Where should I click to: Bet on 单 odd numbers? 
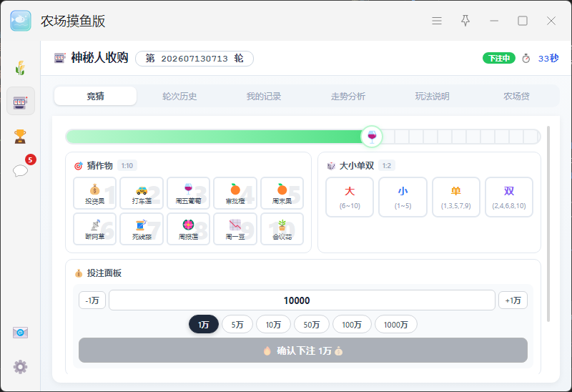455,197
